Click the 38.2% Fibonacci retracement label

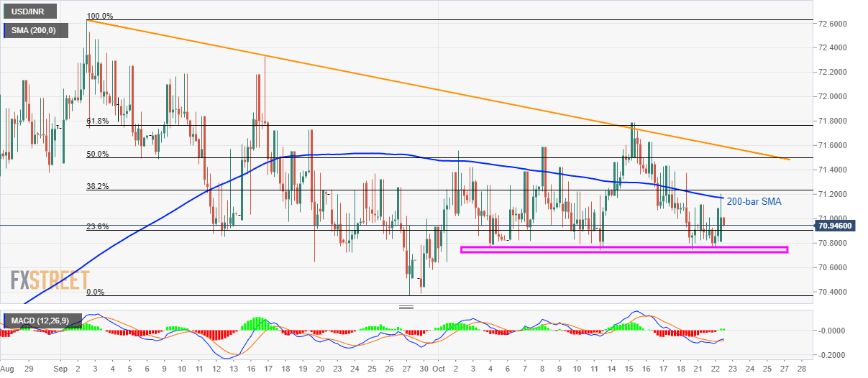(97, 186)
